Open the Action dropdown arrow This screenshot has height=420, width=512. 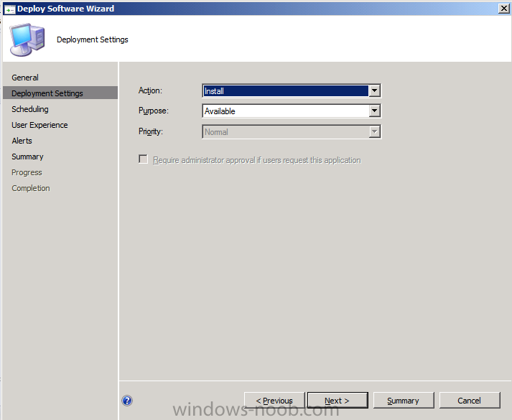pyautogui.click(x=374, y=90)
